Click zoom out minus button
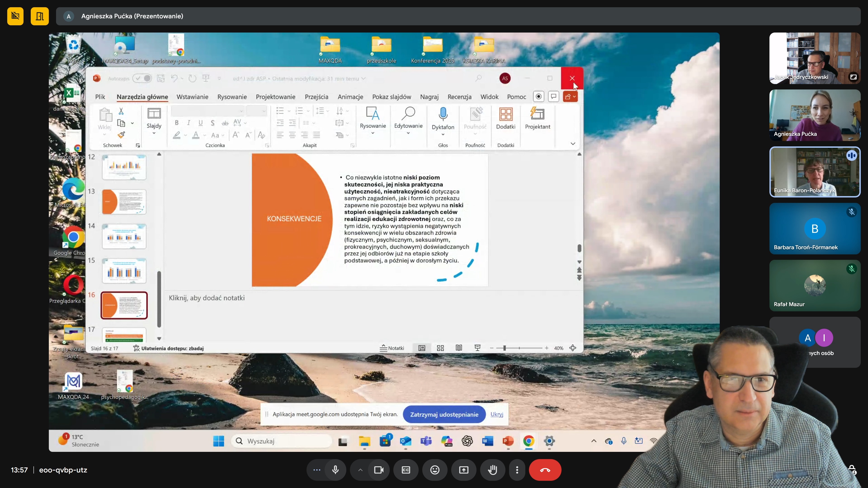The width and height of the screenshot is (868, 488). pyautogui.click(x=492, y=348)
